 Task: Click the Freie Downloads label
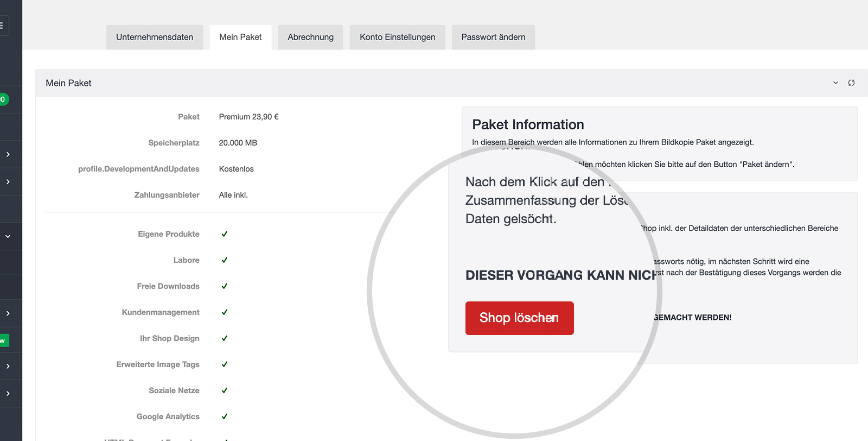[168, 286]
